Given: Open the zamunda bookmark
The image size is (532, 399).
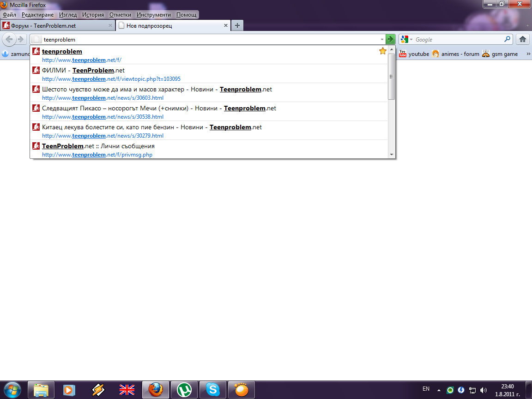Looking at the screenshot, I should (x=16, y=54).
